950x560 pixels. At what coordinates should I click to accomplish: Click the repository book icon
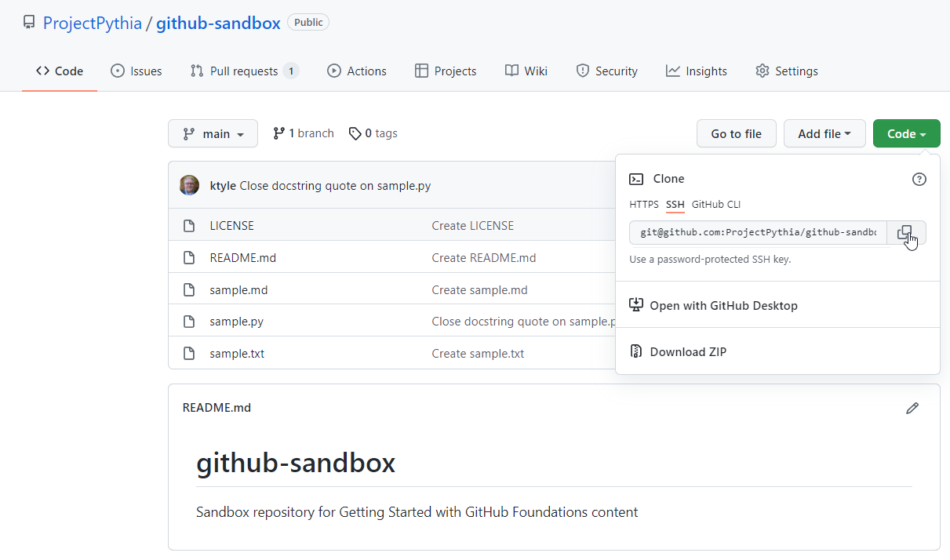(x=29, y=22)
